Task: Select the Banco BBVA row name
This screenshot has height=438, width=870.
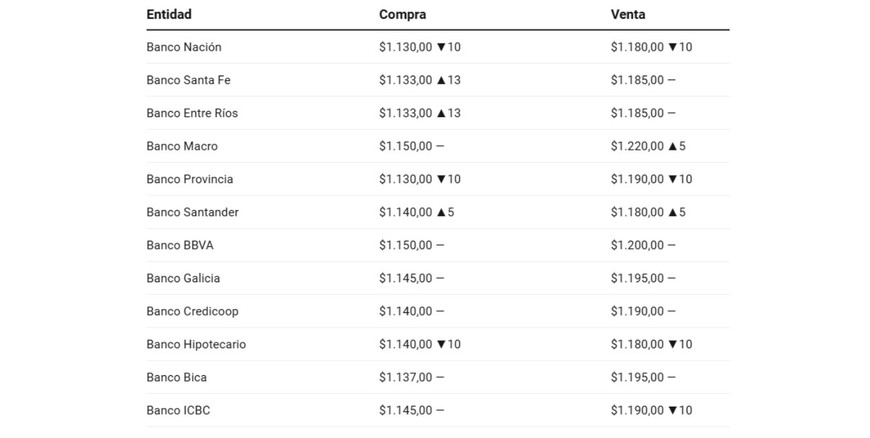Action: (x=180, y=245)
